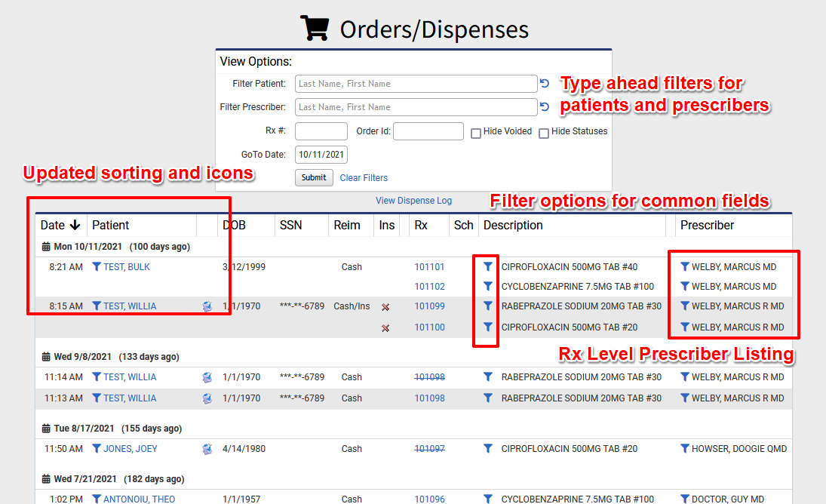Click the filter icon next to patient JONES, JOEY

pos(97,448)
